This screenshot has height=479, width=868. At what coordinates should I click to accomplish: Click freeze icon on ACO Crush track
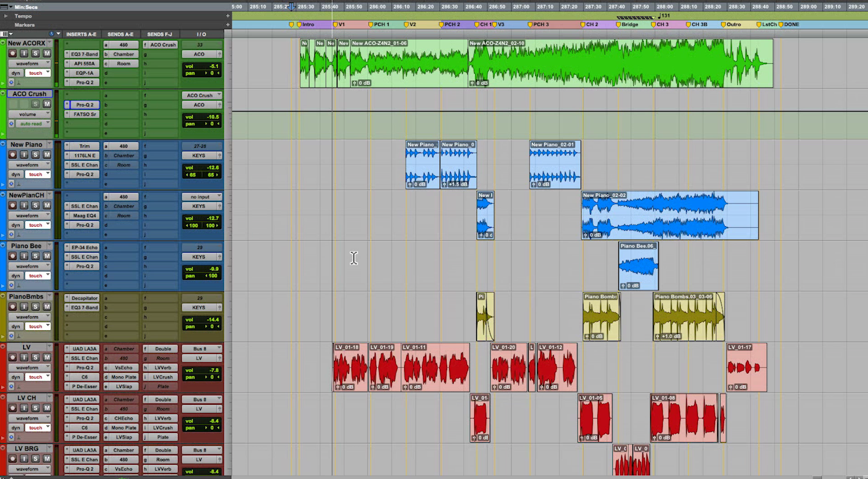coord(11,124)
